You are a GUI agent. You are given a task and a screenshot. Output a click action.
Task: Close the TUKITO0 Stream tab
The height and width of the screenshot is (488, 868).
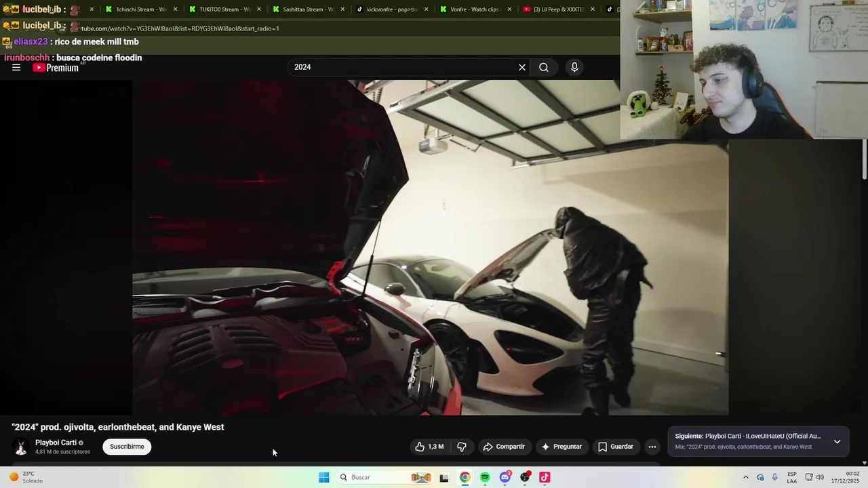(x=259, y=9)
